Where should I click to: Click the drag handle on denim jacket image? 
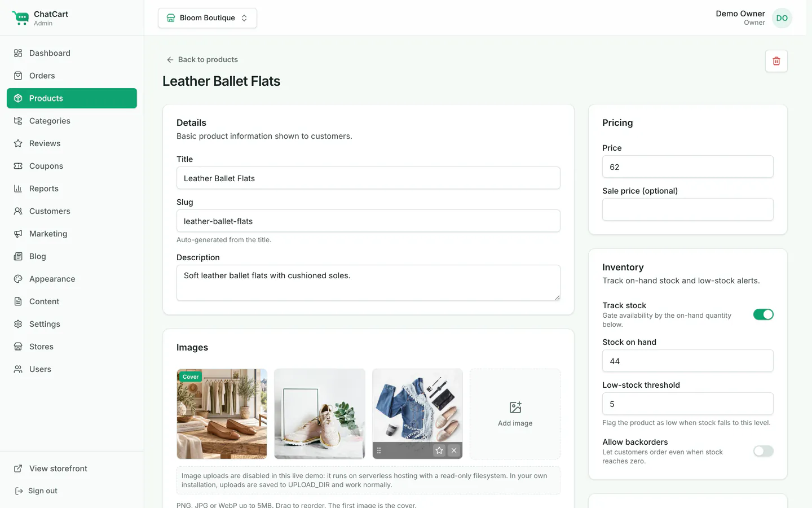(x=379, y=450)
